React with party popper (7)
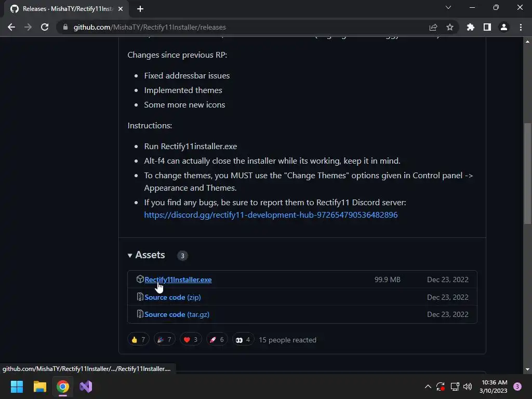 165,340
